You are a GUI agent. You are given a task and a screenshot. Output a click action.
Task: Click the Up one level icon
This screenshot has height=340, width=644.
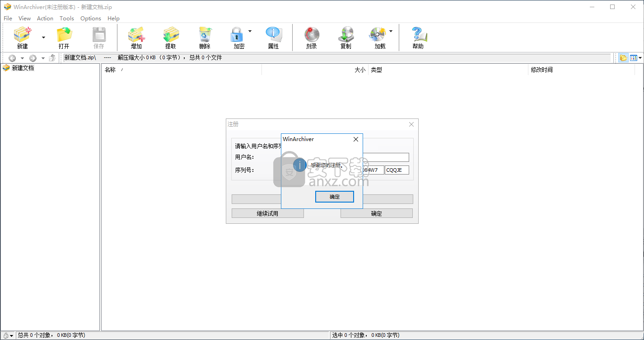click(52, 58)
